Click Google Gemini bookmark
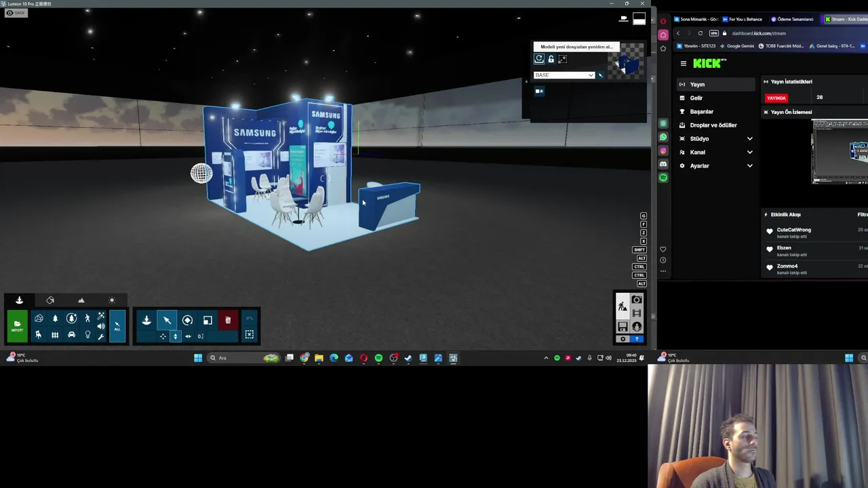The width and height of the screenshot is (868, 488). [x=736, y=46]
